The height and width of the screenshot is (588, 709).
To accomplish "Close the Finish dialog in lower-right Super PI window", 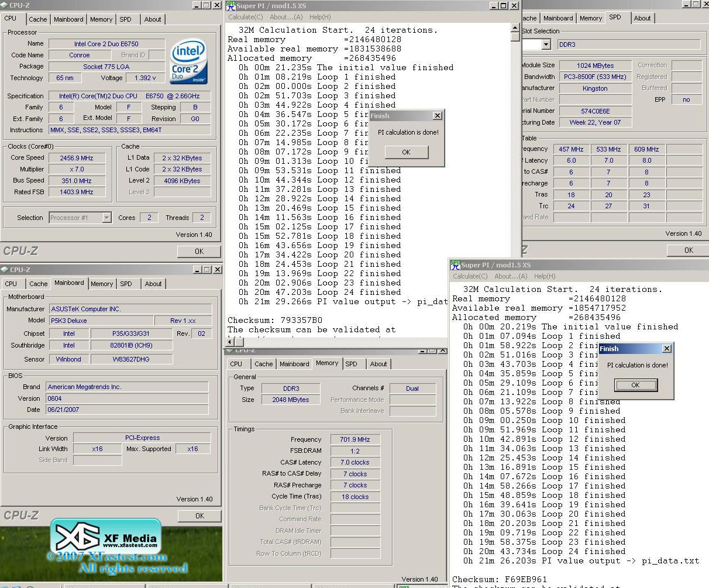I will click(x=666, y=349).
